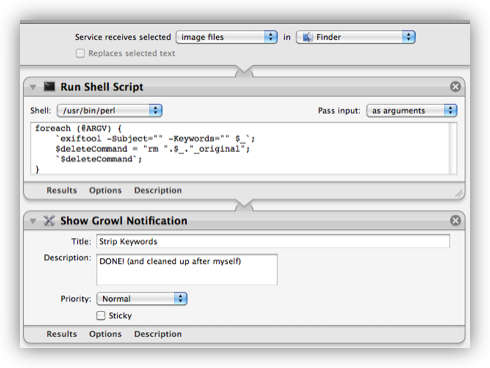Collapse the Show Growl Notification action
Viewport: 490px width, 368px height.
tap(33, 221)
